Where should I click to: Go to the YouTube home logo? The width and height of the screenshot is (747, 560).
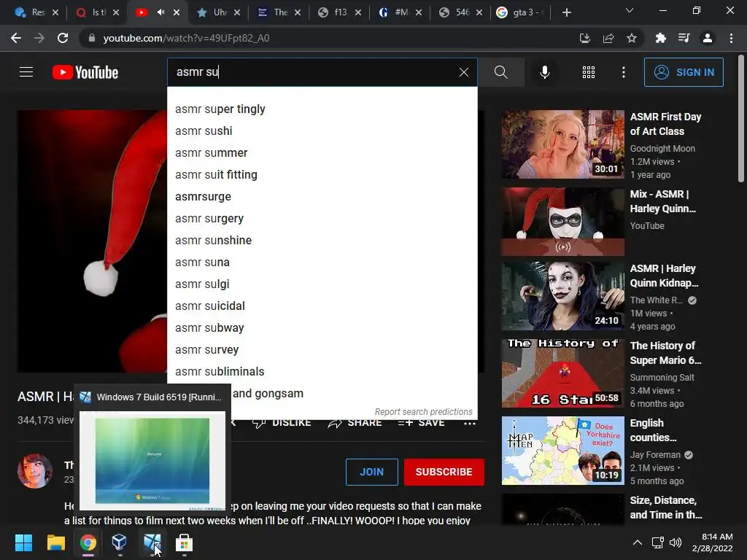click(85, 72)
